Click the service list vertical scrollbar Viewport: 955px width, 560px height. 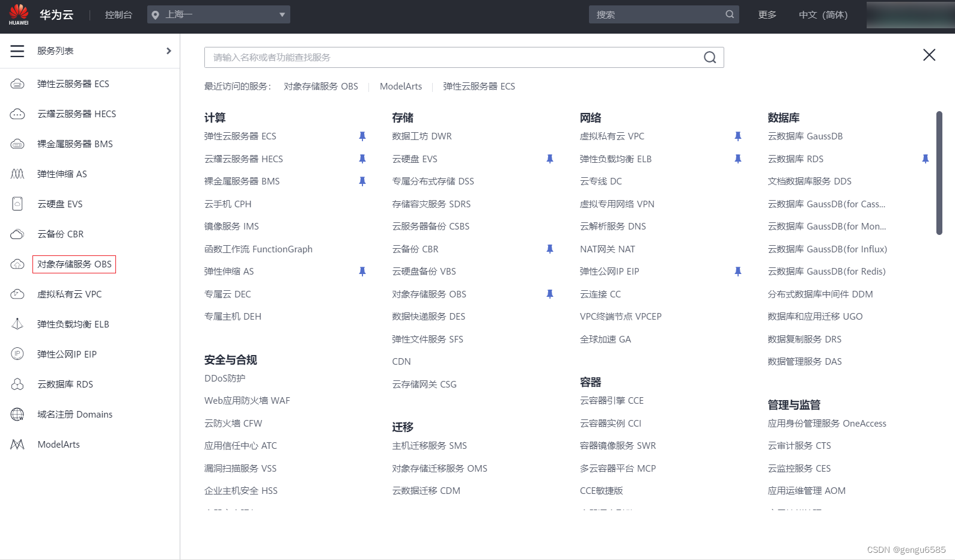939,173
